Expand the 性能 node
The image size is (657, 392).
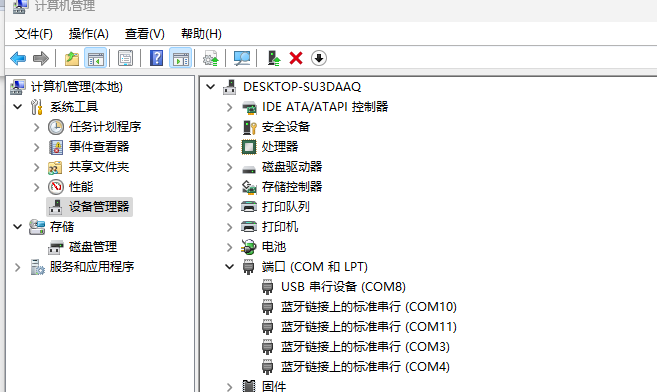(36, 187)
